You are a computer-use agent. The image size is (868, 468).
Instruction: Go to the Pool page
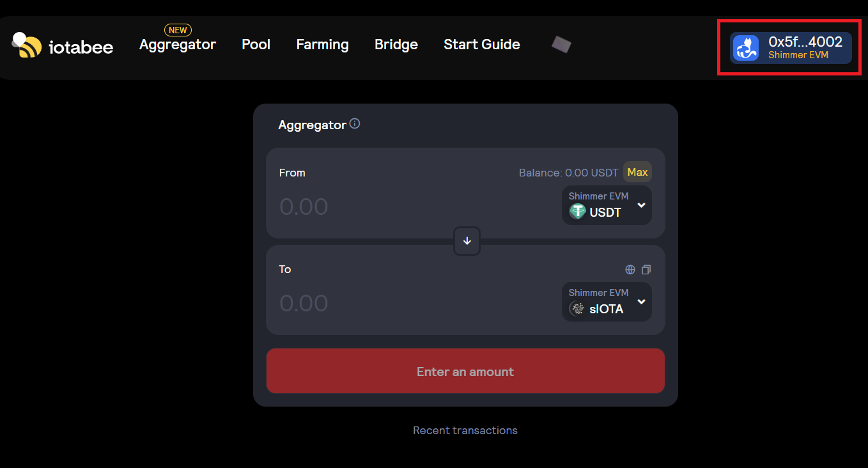tap(256, 45)
